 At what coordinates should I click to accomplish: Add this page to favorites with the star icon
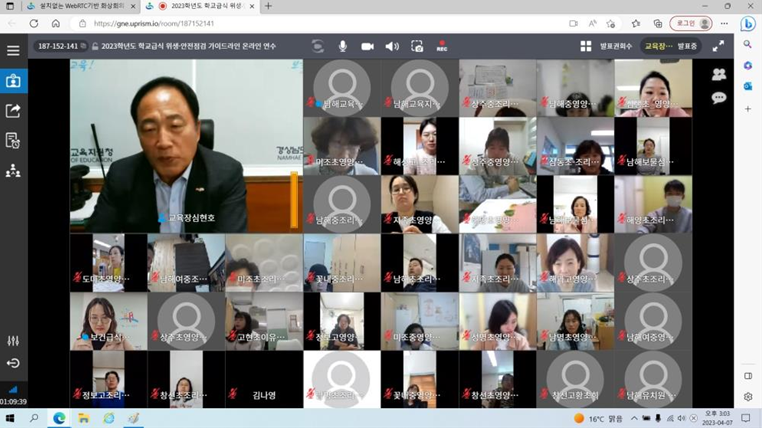tap(611, 23)
